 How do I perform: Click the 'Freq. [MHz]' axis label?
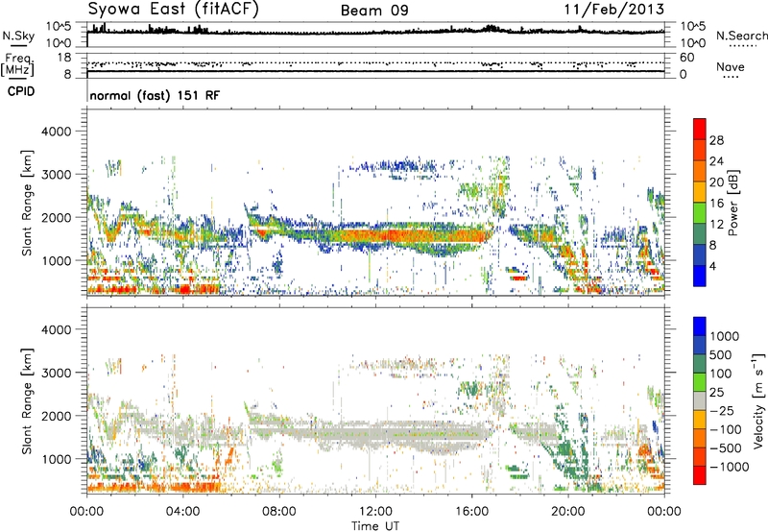(17, 65)
